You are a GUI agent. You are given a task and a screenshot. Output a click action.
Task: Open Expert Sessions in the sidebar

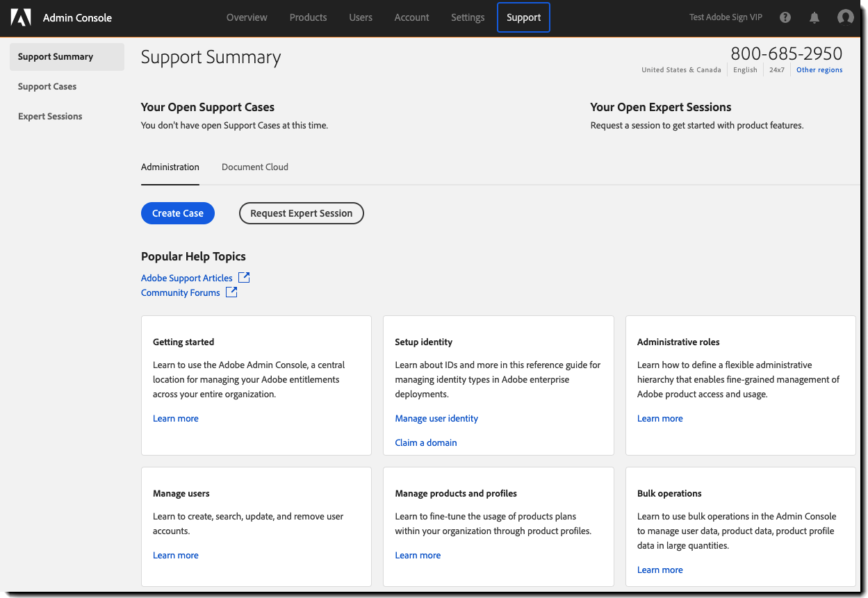(x=50, y=117)
